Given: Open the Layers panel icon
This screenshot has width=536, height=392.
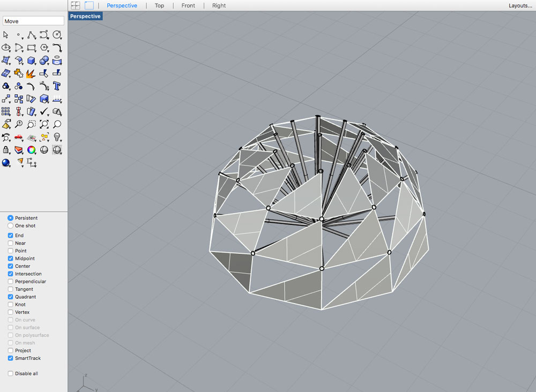Looking at the screenshot, I should point(19,150).
